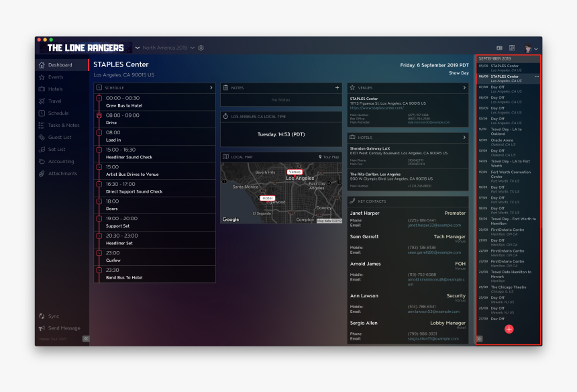This screenshot has height=392, width=577.
Task: Click Sergio Allen's email address
Action: [x=433, y=338]
